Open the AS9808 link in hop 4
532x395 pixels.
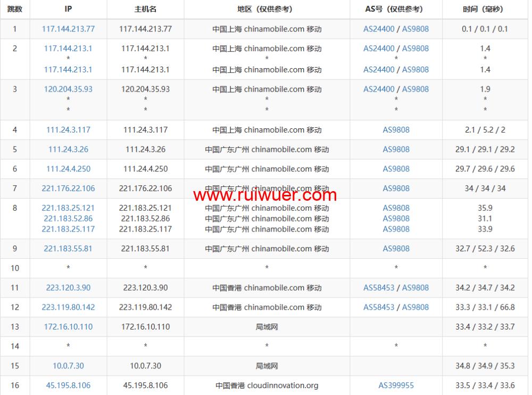tap(396, 130)
